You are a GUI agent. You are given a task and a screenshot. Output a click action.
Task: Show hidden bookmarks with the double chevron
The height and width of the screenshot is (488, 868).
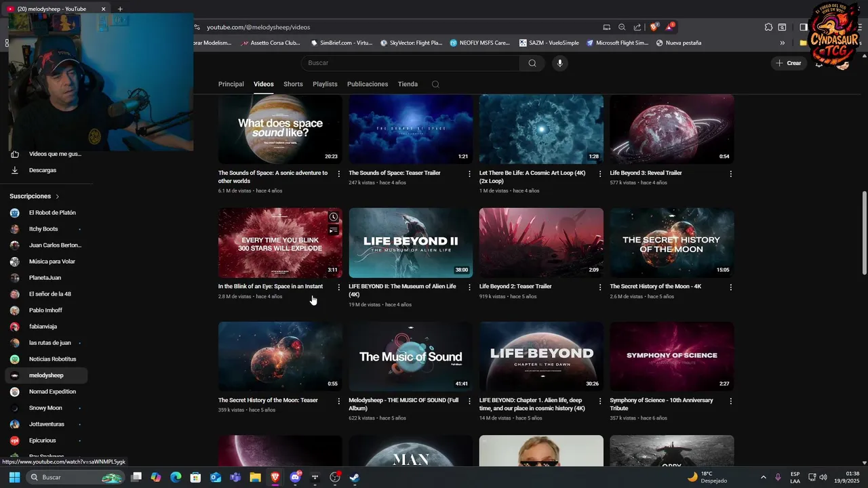pos(782,43)
